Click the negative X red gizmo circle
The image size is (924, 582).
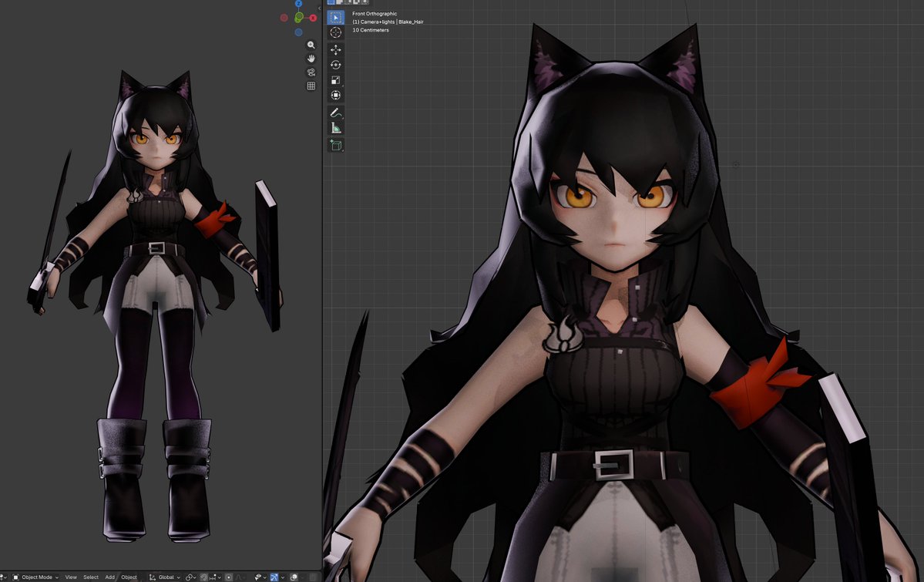pos(284,18)
